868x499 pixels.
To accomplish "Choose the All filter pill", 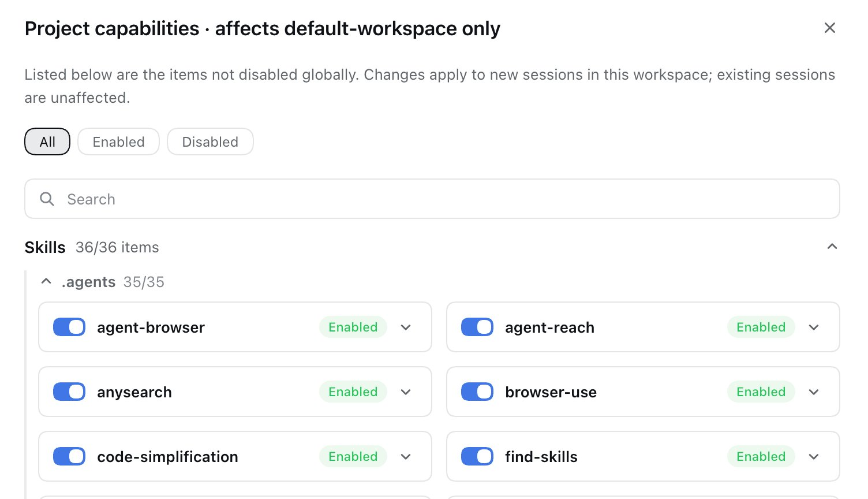I will [47, 141].
